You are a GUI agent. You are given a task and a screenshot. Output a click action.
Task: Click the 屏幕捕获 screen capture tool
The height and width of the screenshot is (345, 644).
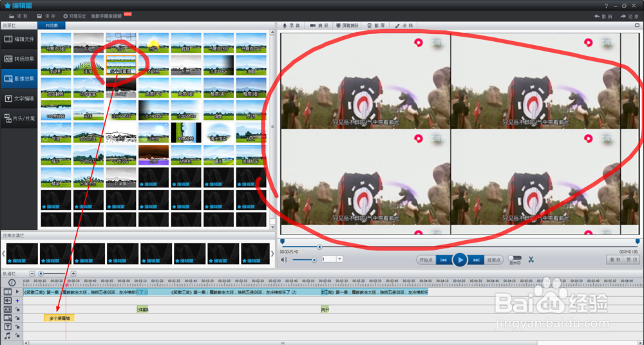tap(347, 26)
